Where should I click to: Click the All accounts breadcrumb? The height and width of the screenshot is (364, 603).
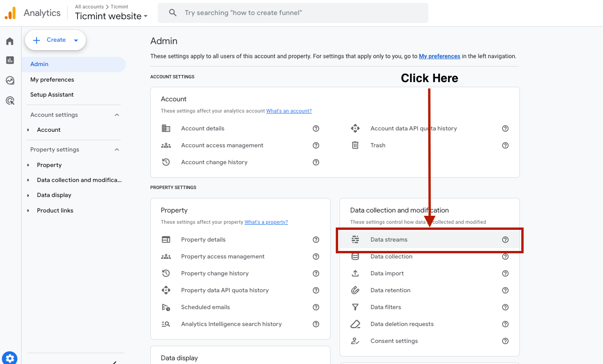(90, 7)
